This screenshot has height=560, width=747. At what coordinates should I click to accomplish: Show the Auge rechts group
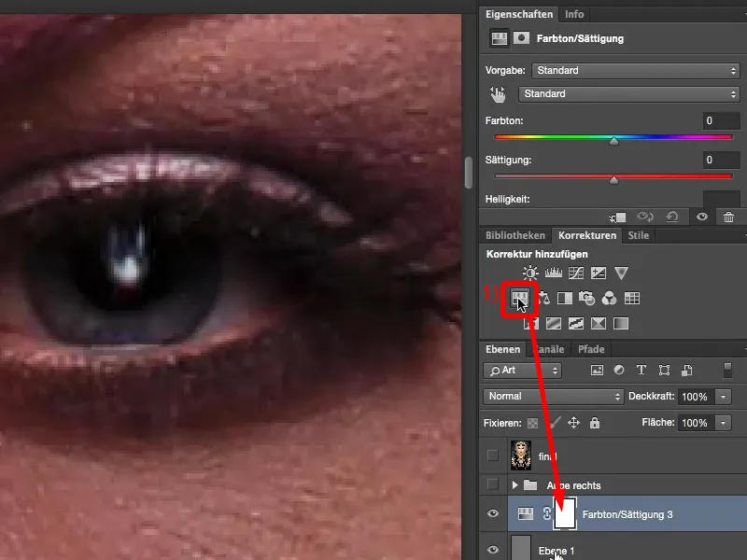[493, 484]
